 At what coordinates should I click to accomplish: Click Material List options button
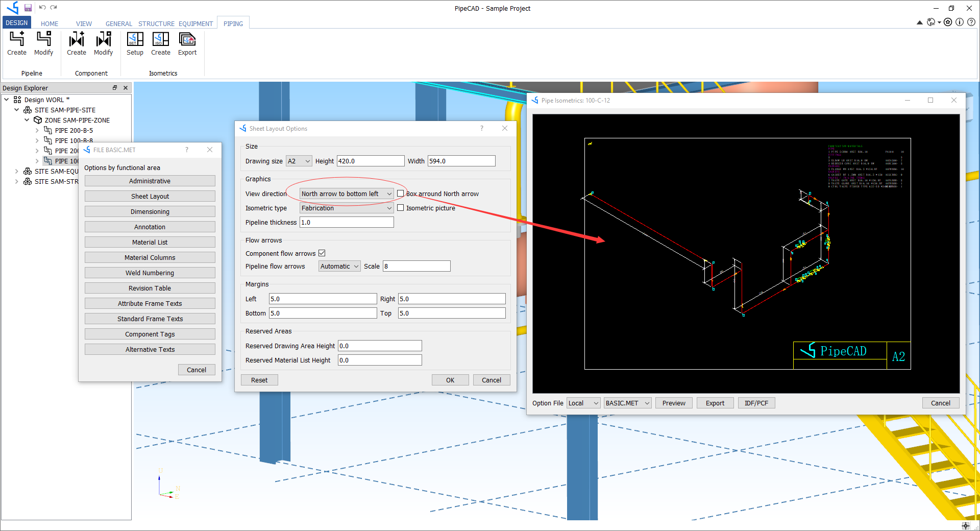click(x=150, y=243)
